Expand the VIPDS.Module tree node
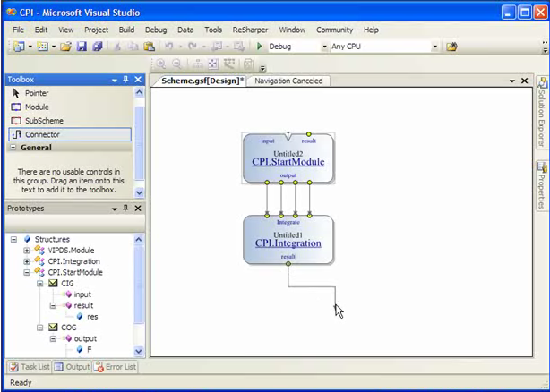 tap(27, 251)
